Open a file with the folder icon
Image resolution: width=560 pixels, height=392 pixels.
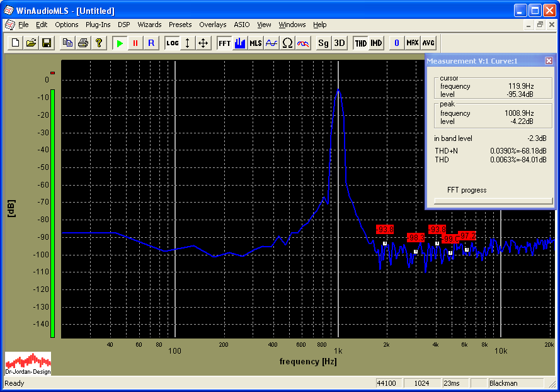(31, 43)
